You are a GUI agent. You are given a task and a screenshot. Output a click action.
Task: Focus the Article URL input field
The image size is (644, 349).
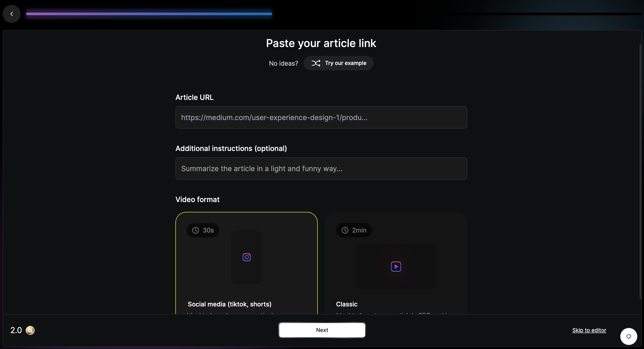(x=321, y=117)
